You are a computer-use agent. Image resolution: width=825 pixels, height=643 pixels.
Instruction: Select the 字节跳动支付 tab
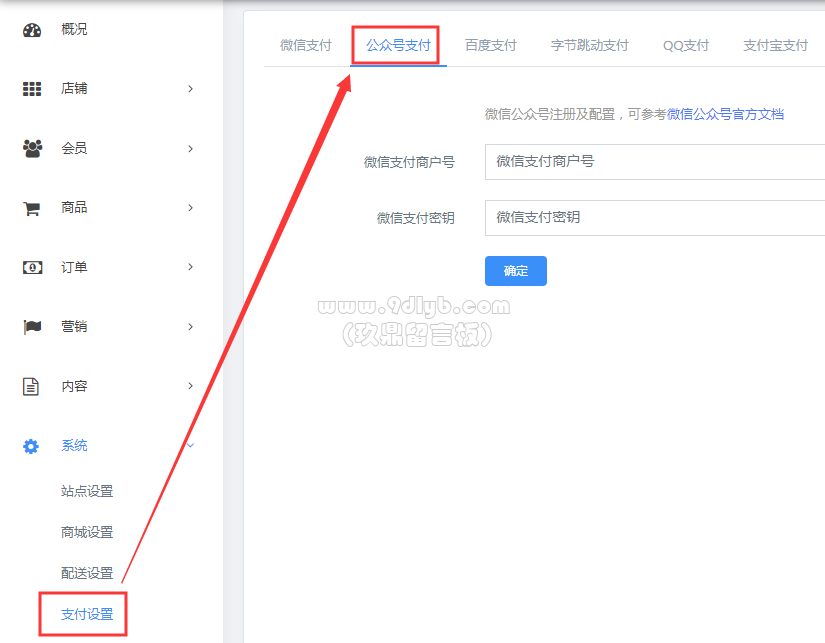pos(589,46)
